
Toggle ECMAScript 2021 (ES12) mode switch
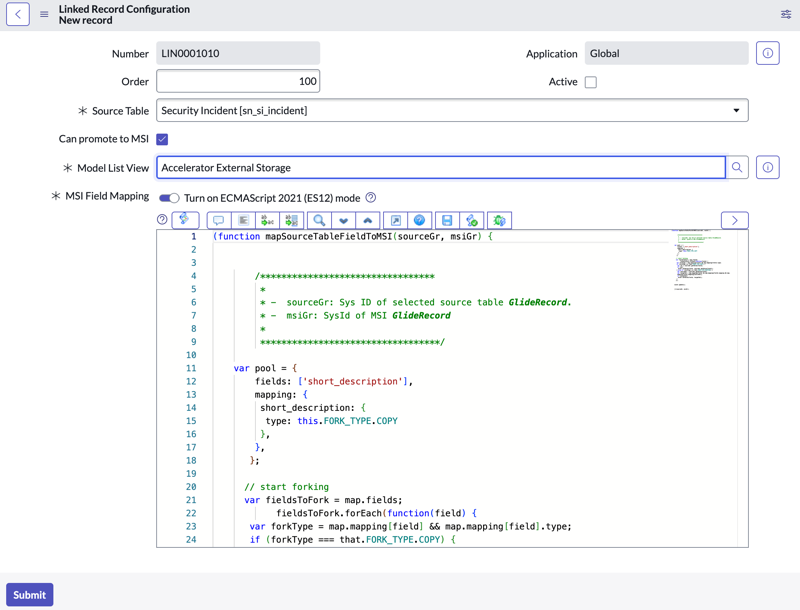pyautogui.click(x=169, y=198)
